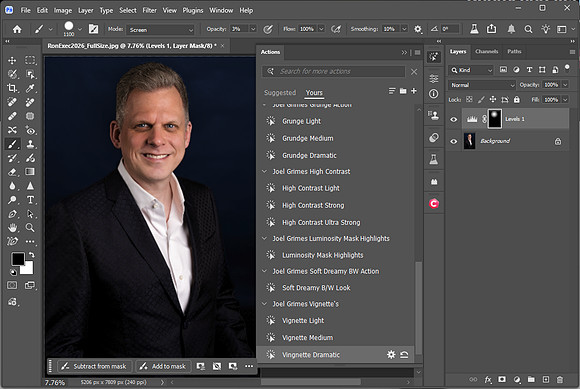Open the Mode dropdown set to Screen
This screenshot has width=580, height=389.
point(161,30)
